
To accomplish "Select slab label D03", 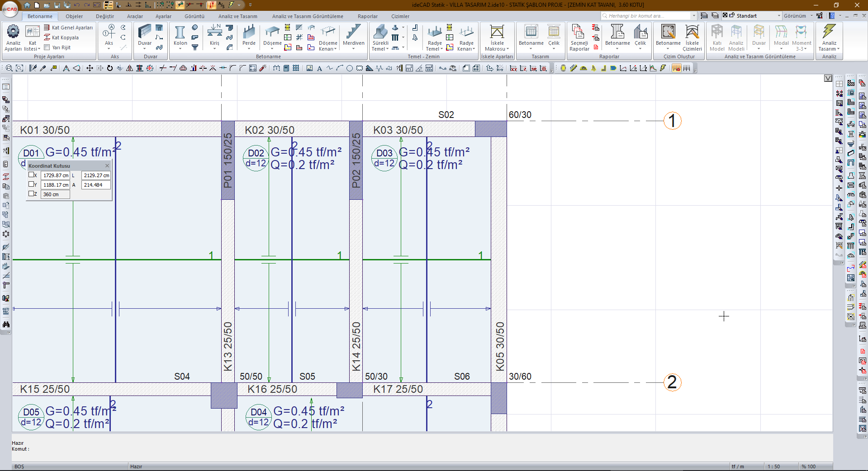I will pos(384,153).
